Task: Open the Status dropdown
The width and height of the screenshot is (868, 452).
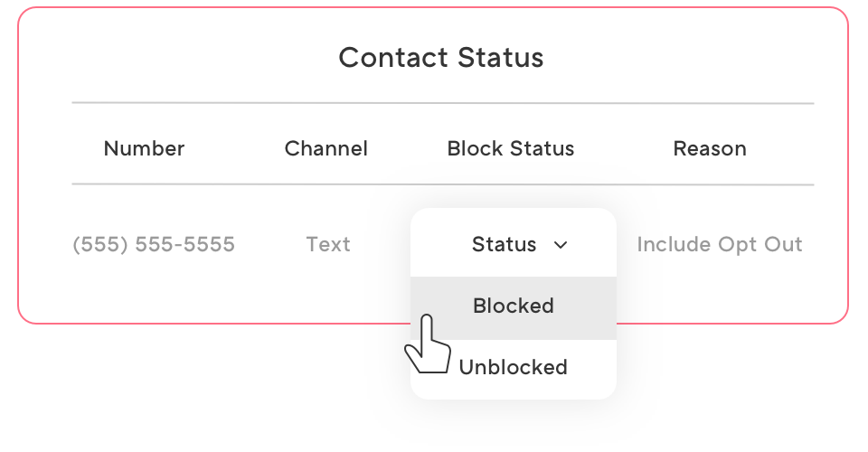Action: [x=514, y=244]
